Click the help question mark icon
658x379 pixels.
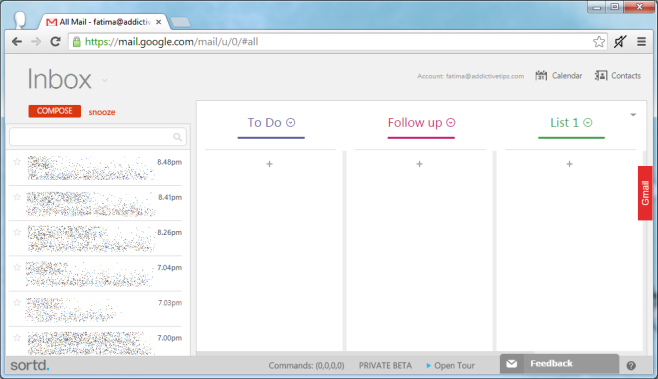631,366
